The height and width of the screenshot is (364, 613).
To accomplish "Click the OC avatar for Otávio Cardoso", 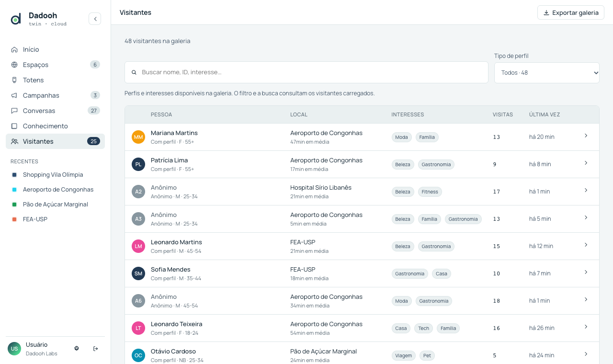I will (x=138, y=355).
